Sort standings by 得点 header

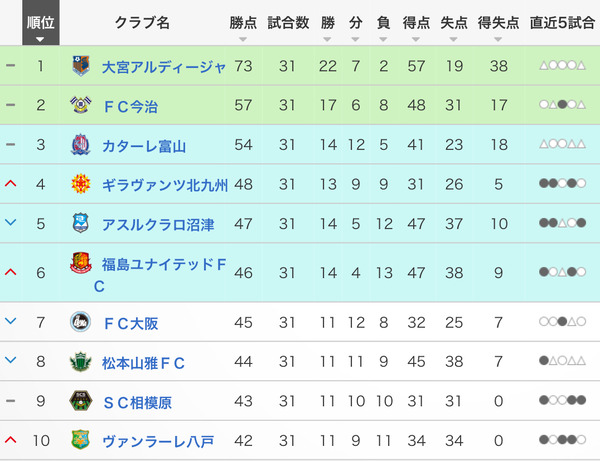[x=416, y=23]
